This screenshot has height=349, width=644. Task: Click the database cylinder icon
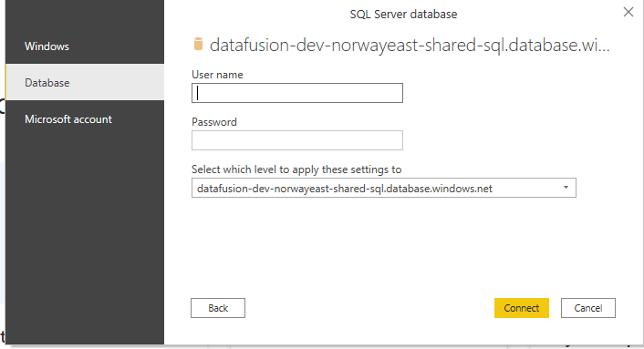[x=198, y=45]
